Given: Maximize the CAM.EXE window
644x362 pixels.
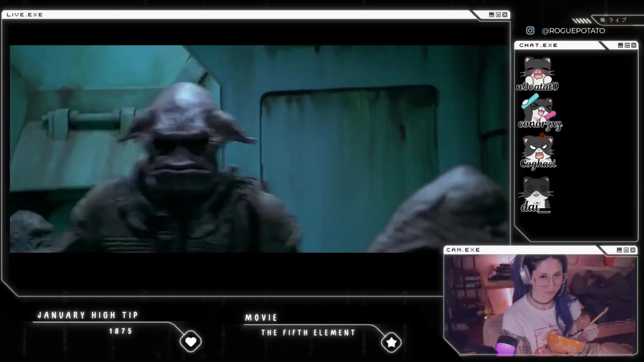Looking at the screenshot, I should click(626, 250).
